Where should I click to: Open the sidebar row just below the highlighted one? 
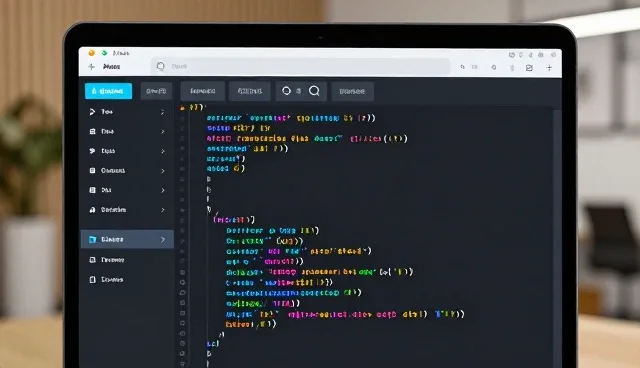tap(127, 260)
